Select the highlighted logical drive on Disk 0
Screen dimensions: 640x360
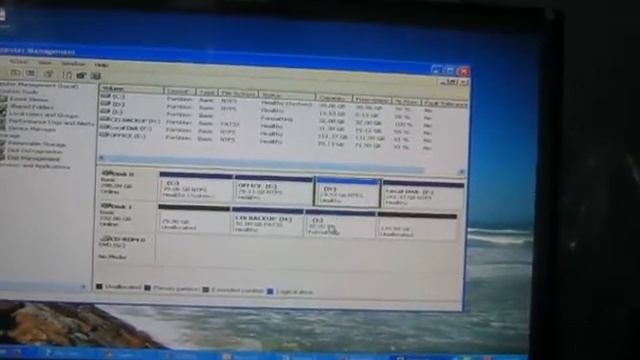[347, 192]
